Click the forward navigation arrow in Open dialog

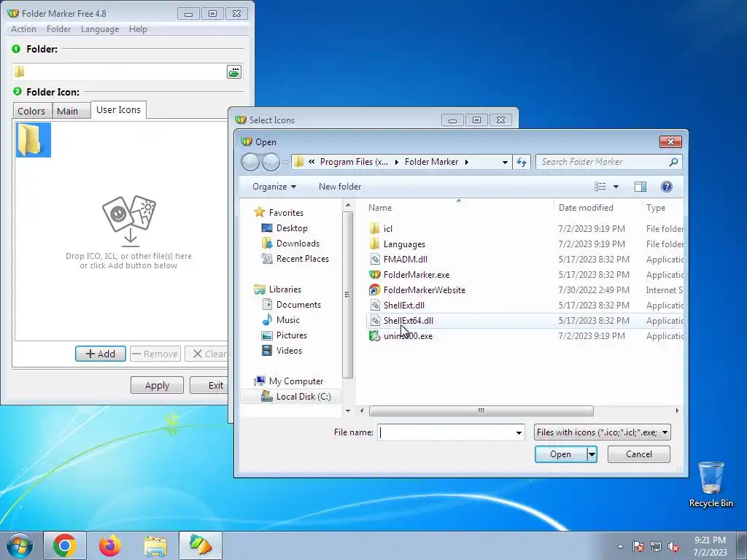tap(271, 163)
